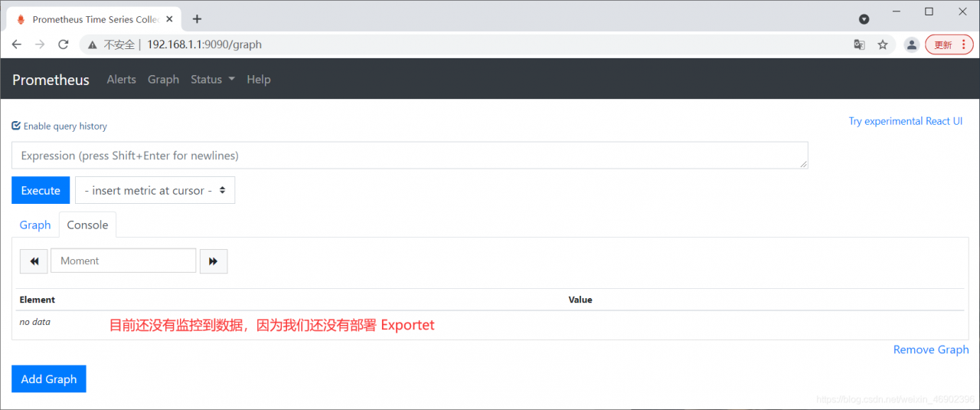
Task: Open the Alerts page
Action: pos(121,80)
